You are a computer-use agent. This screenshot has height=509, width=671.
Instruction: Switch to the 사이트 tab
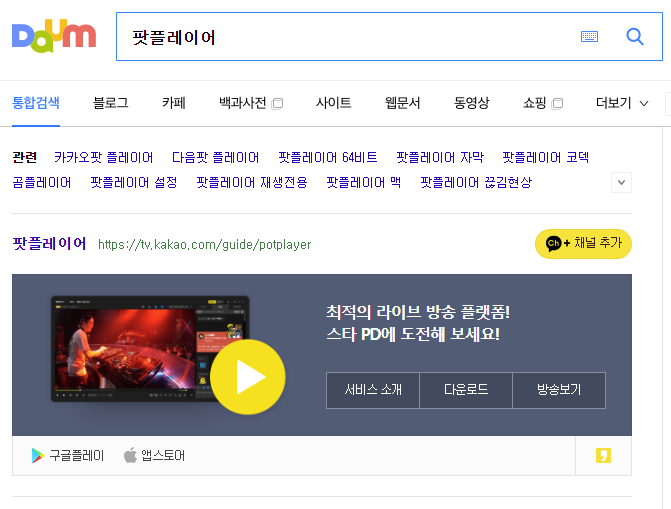pos(333,103)
